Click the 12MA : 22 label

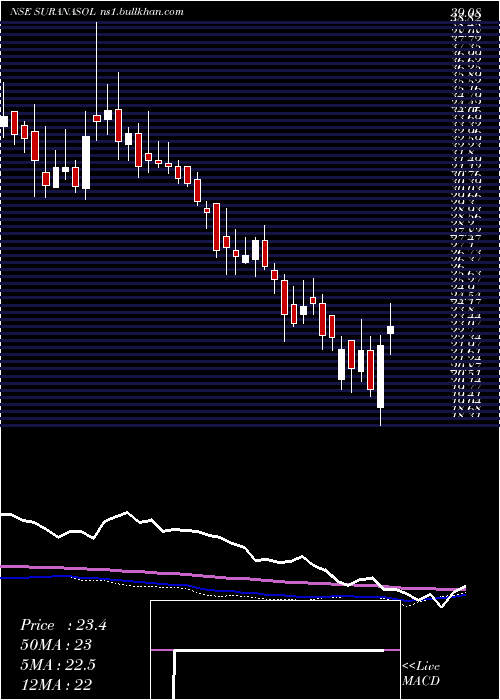56,684
